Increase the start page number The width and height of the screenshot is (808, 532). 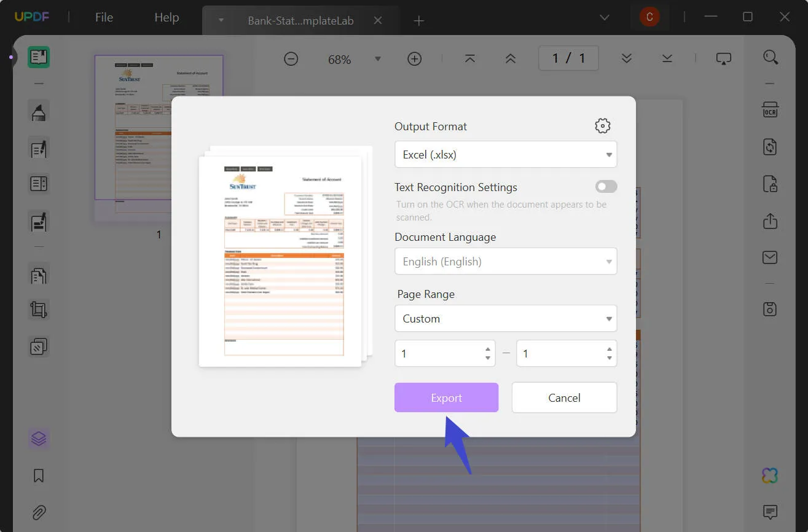pyautogui.click(x=488, y=349)
